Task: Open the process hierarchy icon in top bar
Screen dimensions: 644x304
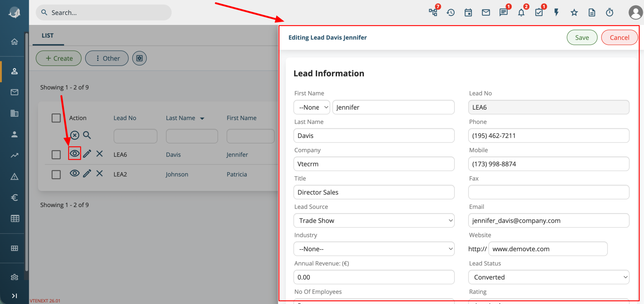Action: tap(433, 13)
